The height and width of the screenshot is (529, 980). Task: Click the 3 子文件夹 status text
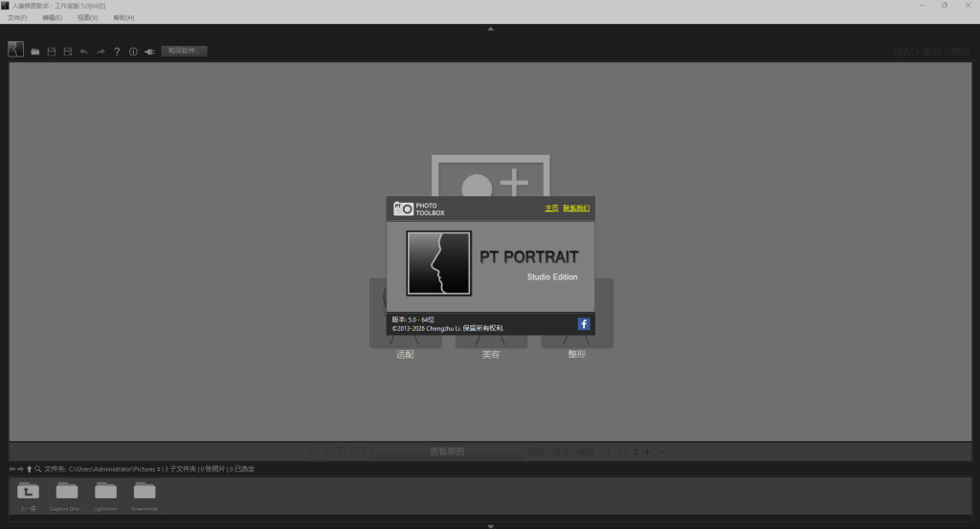click(182, 469)
